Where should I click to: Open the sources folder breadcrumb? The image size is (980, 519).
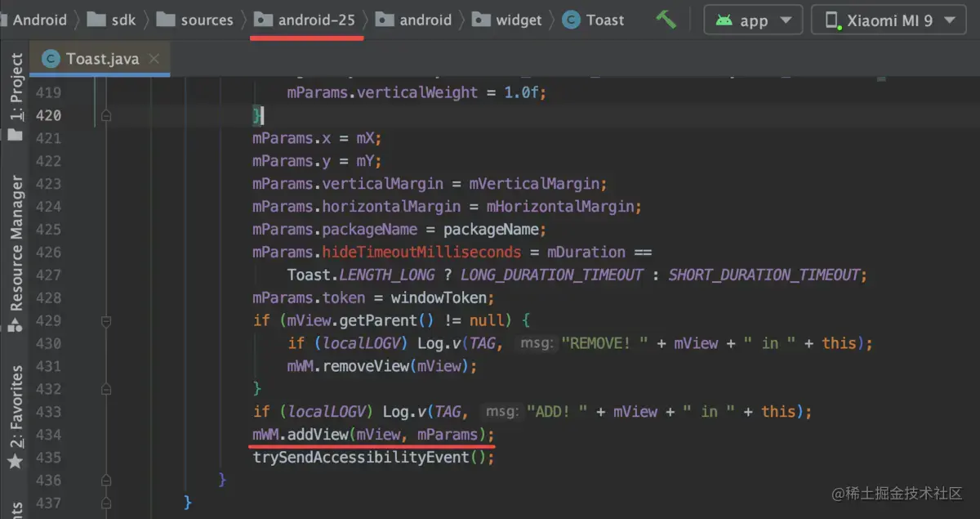click(x=194, y=20)
